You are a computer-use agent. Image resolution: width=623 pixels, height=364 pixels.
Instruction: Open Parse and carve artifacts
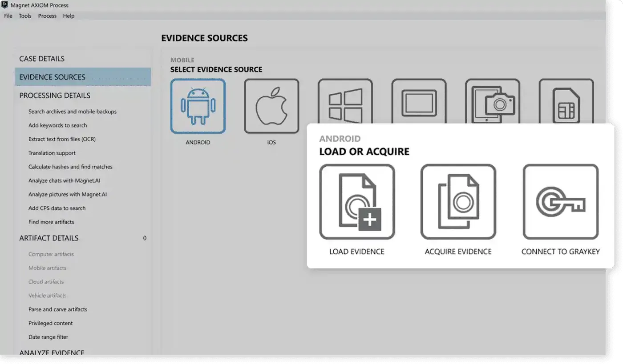(58, 309)
